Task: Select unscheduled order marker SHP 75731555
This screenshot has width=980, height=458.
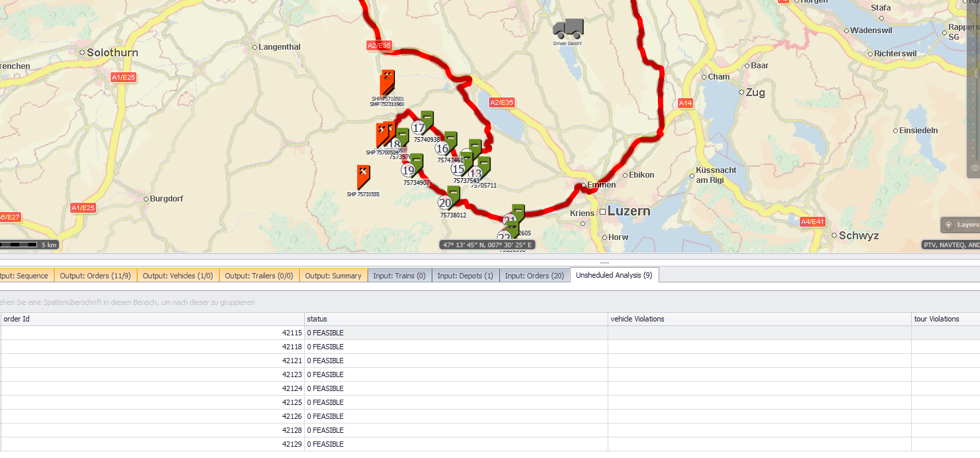Action: coord(363,176)
